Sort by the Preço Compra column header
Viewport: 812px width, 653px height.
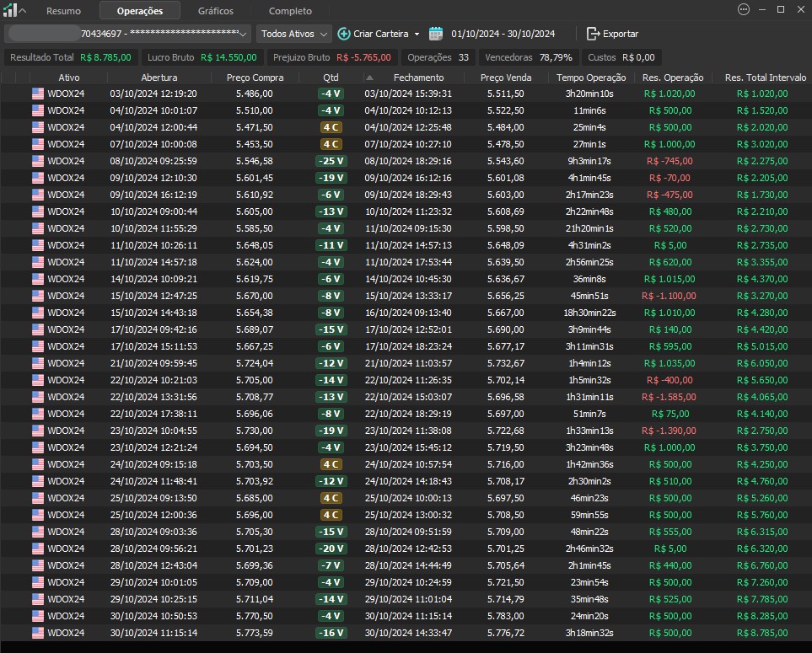(x=250, y=78)
